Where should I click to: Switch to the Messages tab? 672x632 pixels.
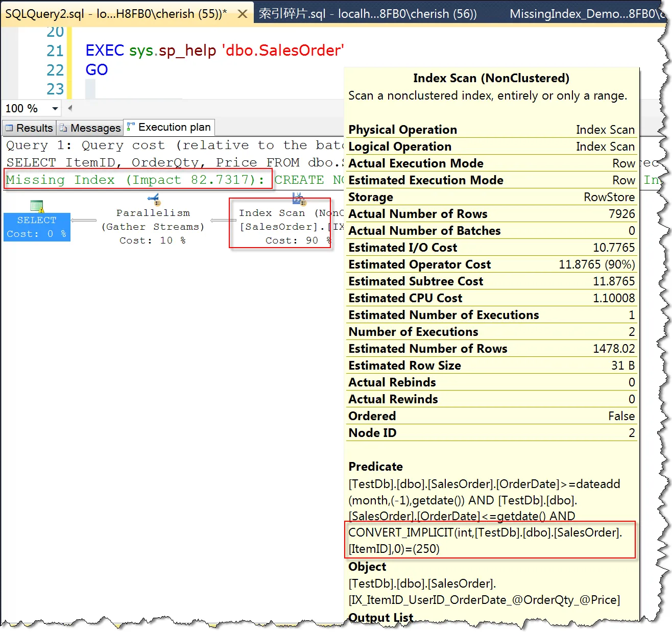click(90, 128)
